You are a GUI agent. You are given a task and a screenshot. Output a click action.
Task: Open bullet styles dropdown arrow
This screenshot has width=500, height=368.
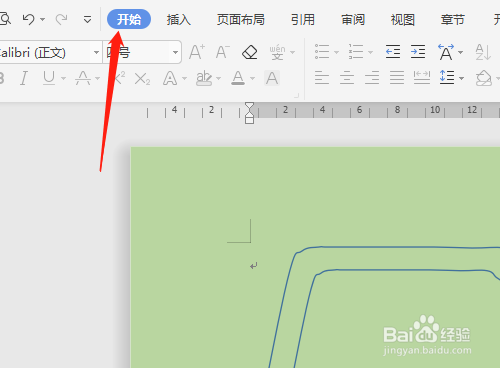click(336, 53)
